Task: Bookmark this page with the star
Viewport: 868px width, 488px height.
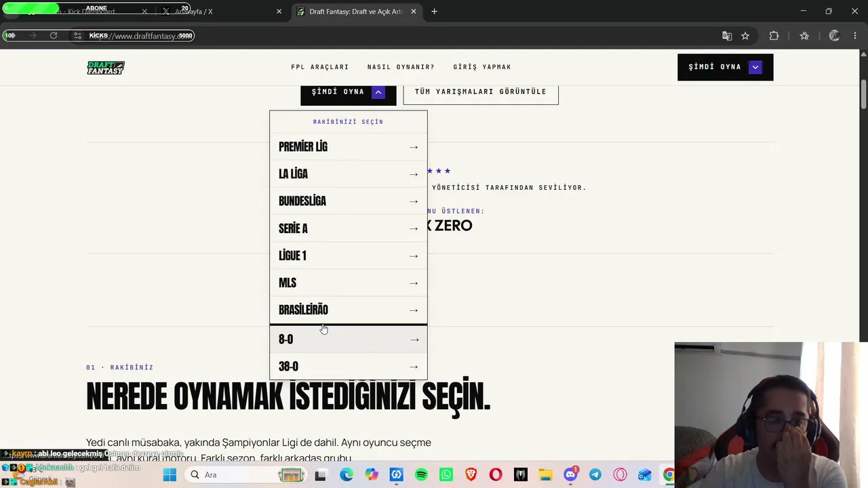Action: 745,36
